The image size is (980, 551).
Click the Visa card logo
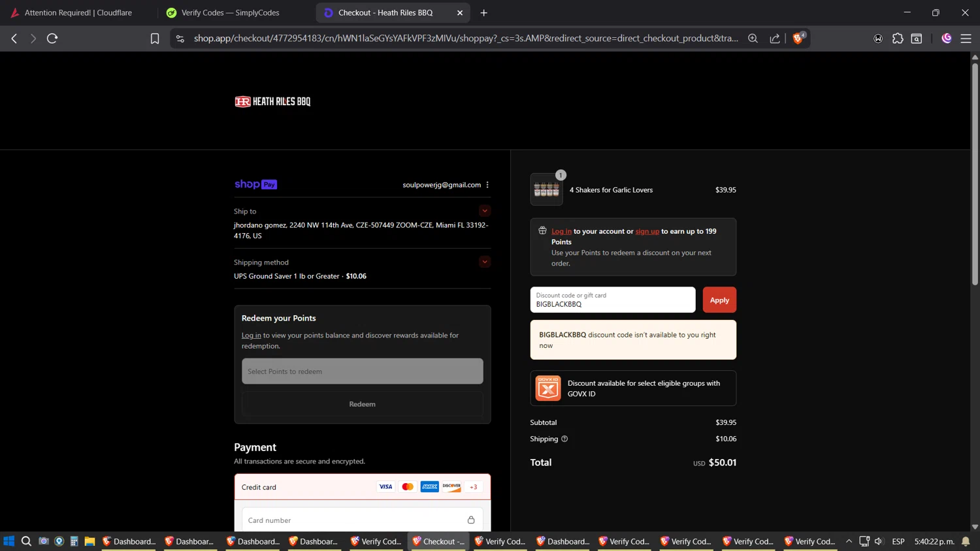[x=385, y=487]
